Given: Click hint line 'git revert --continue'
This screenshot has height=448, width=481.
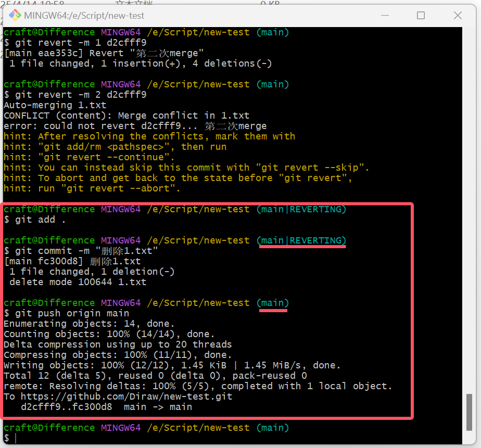Looking at the screenshot, I should [89, 157].
